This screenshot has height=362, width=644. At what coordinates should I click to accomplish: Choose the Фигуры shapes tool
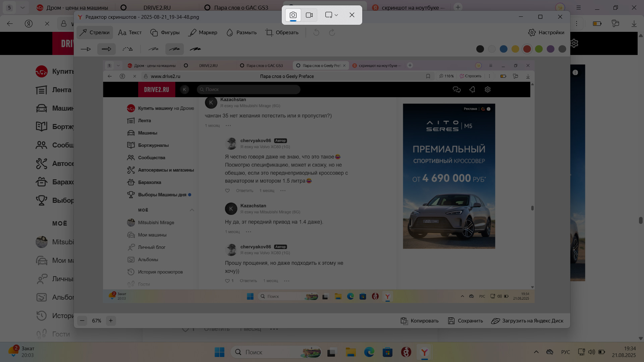(165, 33)
